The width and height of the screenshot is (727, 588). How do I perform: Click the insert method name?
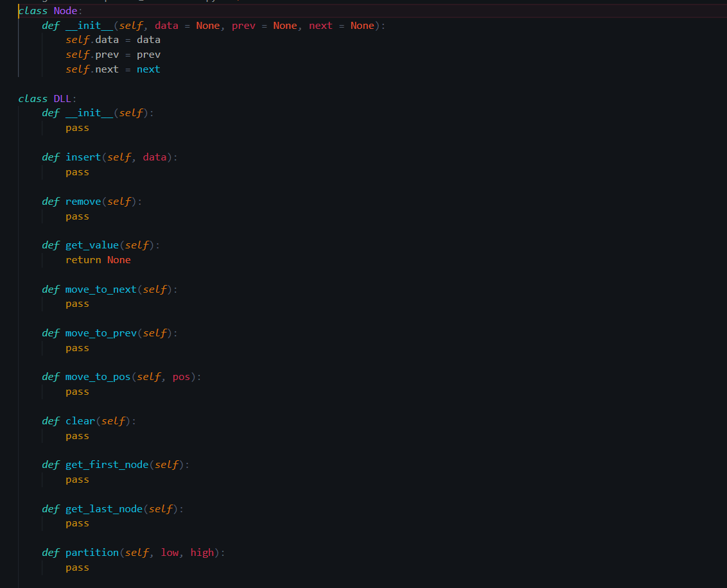pos(83,157)
